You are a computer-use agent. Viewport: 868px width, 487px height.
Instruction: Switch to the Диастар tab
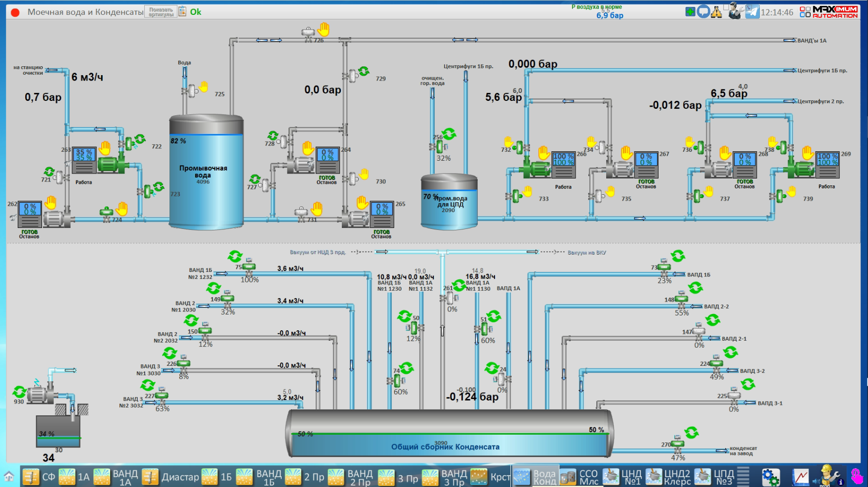170,477
